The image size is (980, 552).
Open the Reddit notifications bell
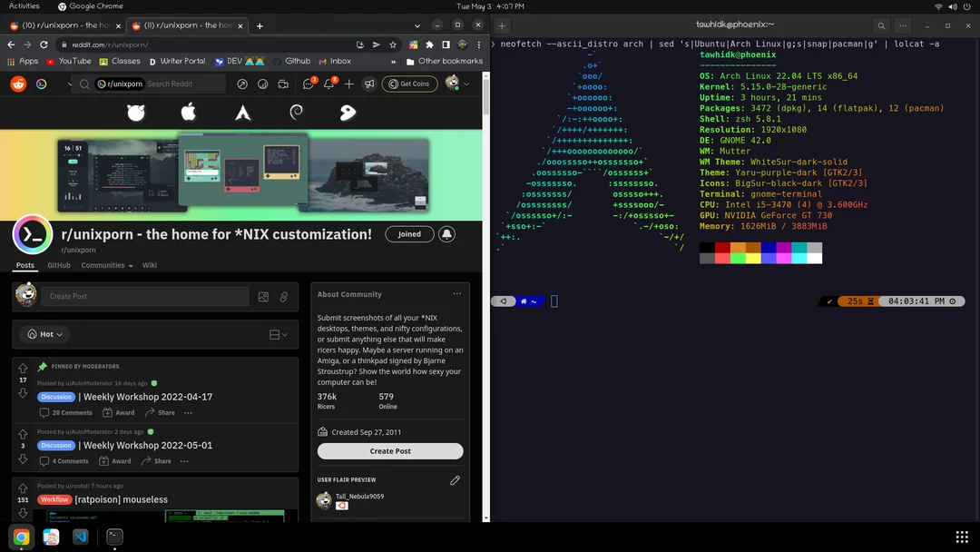(x=328, y=84)
